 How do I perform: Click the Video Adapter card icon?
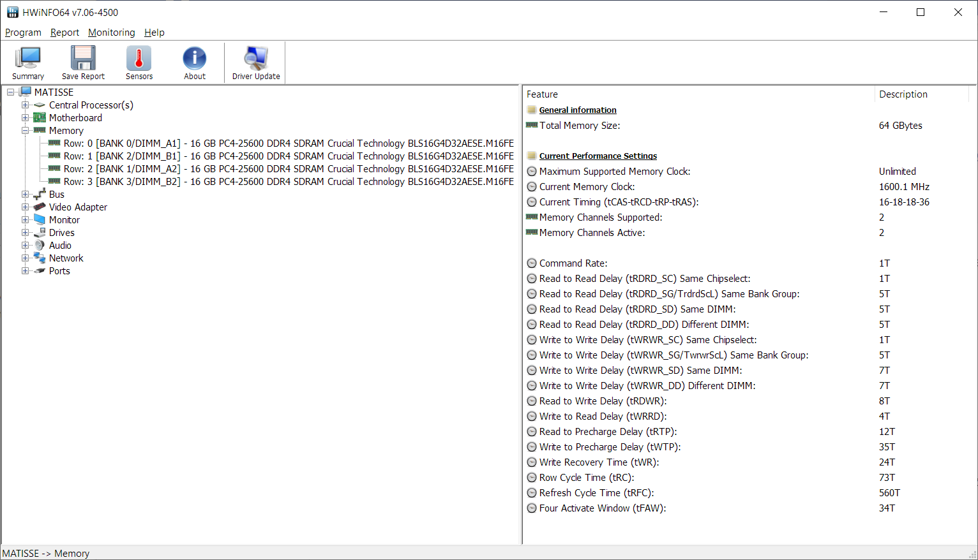[x=40, y=207]
